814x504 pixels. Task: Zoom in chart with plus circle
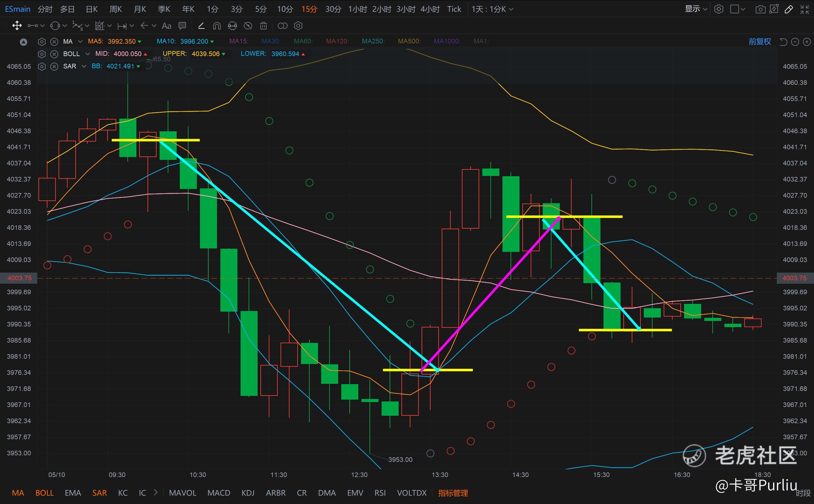coord(807,42)
